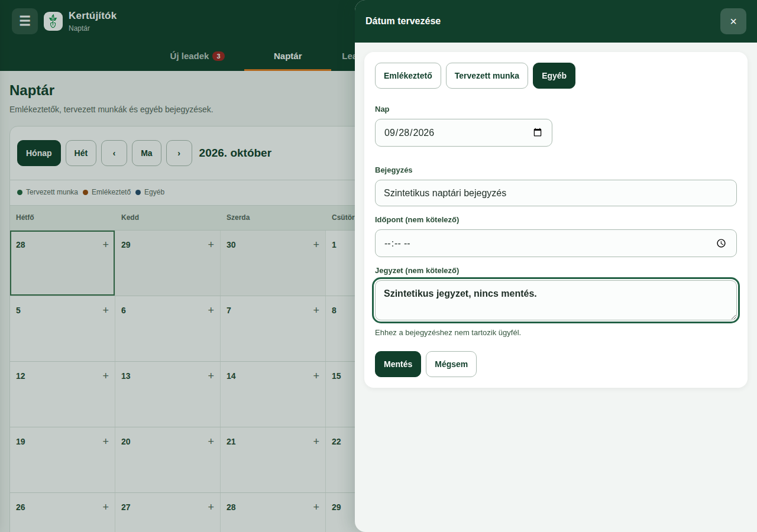Cancel with the Mégsem button
This screenshot has height=532, width=757.
click(x=451, y=364)
